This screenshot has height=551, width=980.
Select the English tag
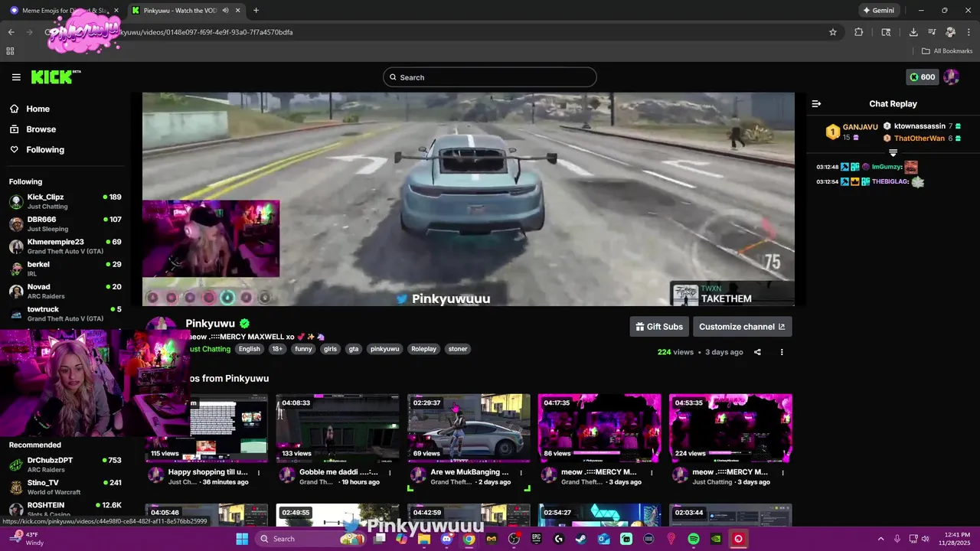pyautogui.click(x=249, y=349)
